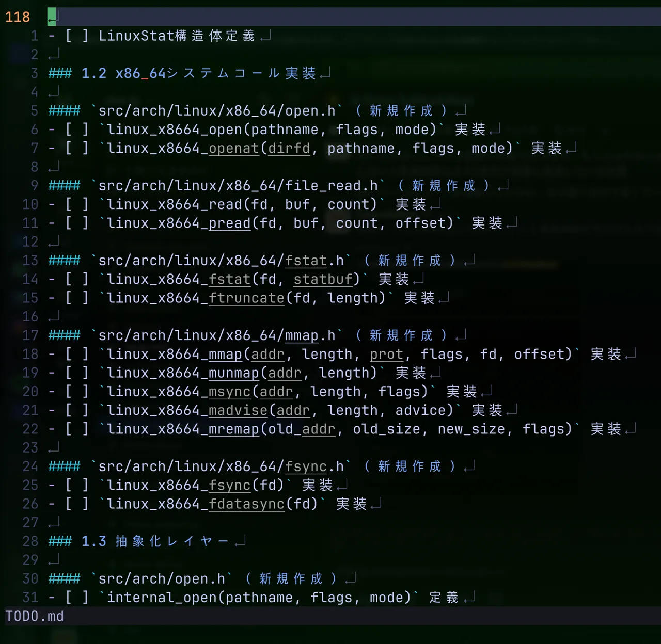Place cursor on linux_x8664_pread function name
661x644 pixels.
pos(179,223)
